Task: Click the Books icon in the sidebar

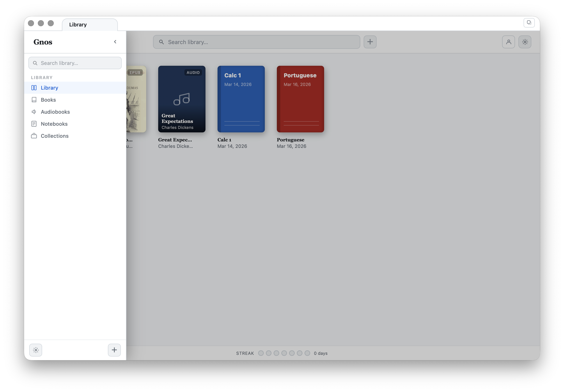Action: (x=34, y=100)
